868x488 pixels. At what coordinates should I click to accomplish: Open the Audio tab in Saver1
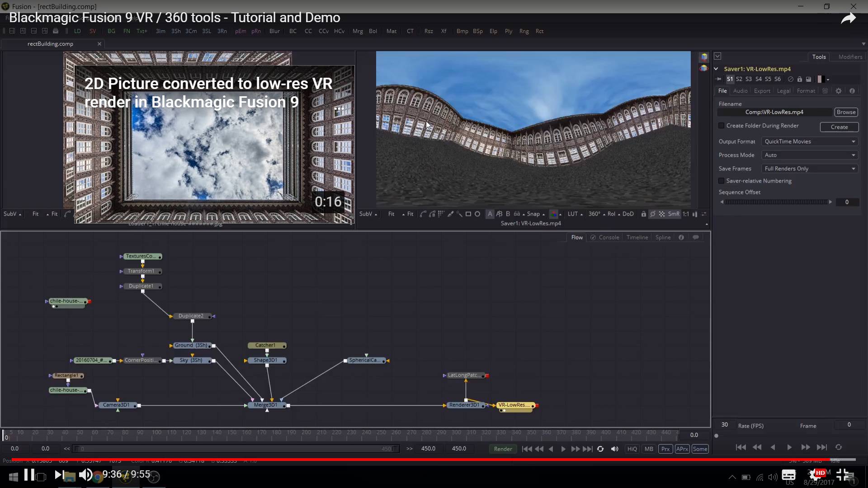pyautogui.click(x=740, y=91)
